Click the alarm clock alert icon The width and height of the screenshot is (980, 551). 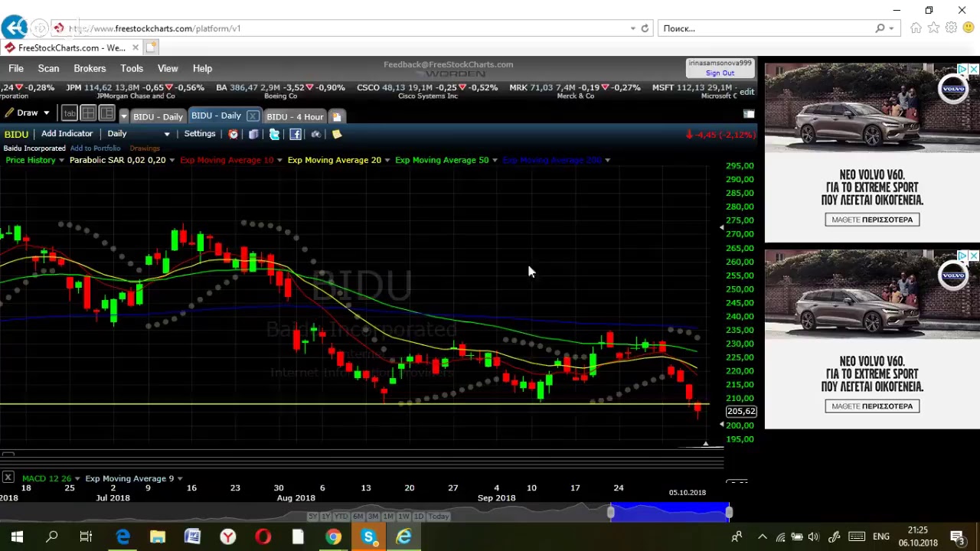click(x=233, y=134)
